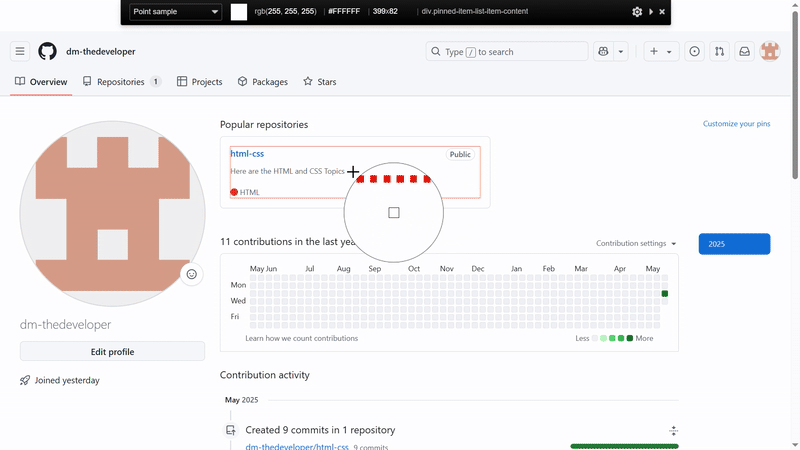The width and height of the screenshot is (800, 450).
Task: Close the color picker toolbar
Action: tap(662, 12)
